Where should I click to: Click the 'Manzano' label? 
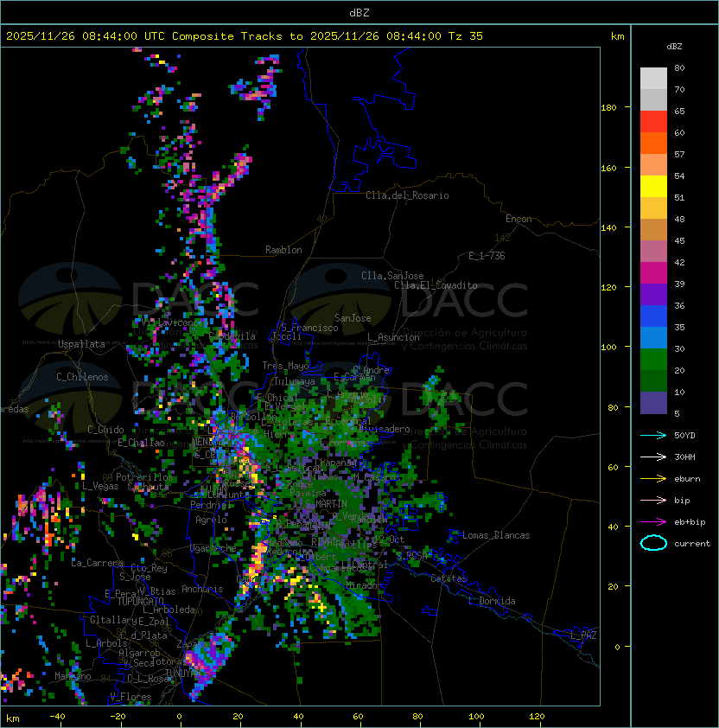click(x=73, y=676)
